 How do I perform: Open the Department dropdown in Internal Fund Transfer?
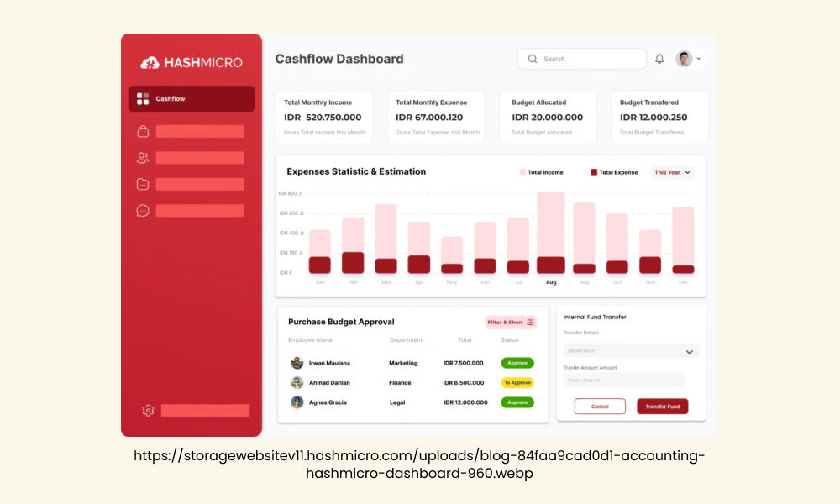[x=631, y=351]
